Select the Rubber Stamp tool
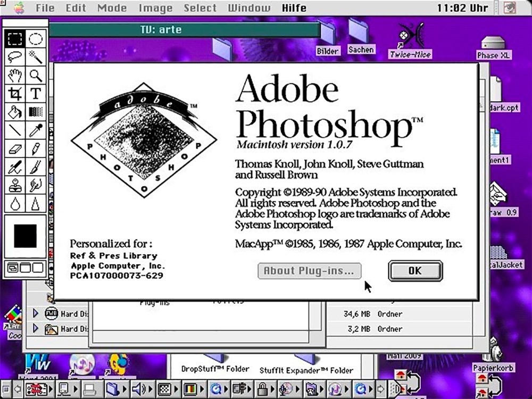The image size is (532, 399). coord(15,185)
